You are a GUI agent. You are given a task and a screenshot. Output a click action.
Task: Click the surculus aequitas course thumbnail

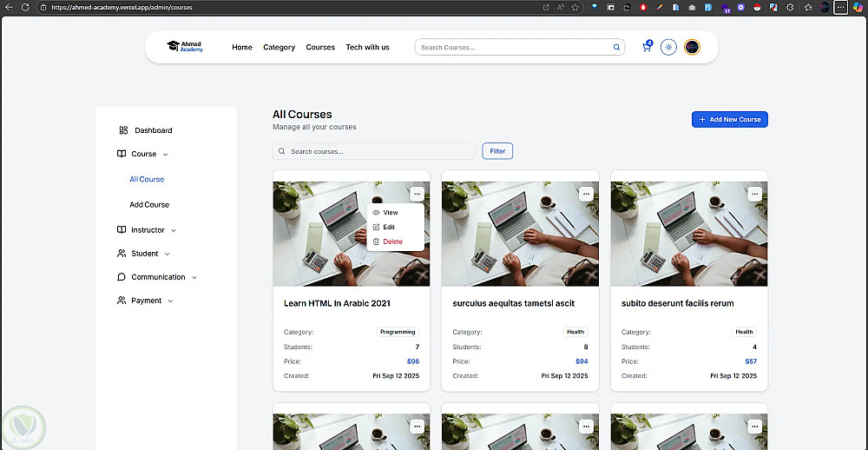[x=520, y=234]
